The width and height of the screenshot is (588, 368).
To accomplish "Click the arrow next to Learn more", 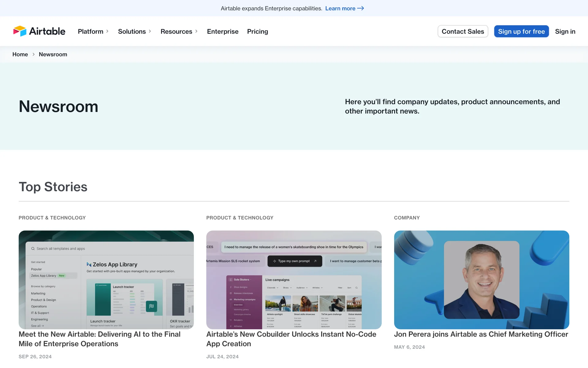I will [360, 8].
